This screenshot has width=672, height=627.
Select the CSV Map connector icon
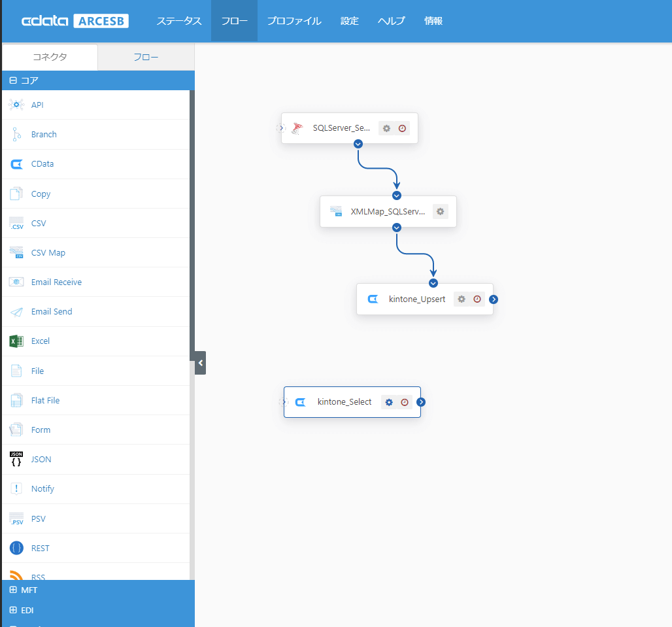16,252
